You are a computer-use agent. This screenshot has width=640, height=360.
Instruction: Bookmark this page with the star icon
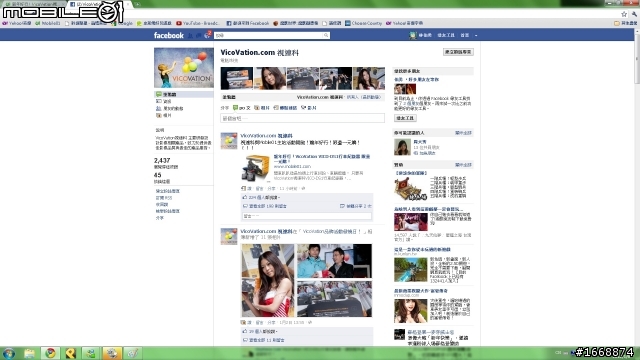[x=624, y=14]
